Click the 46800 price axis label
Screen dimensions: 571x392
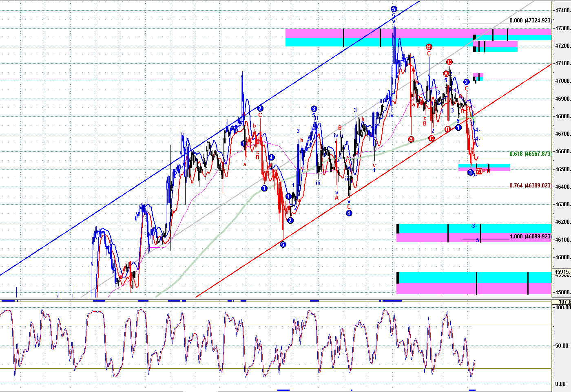[563, 116]
